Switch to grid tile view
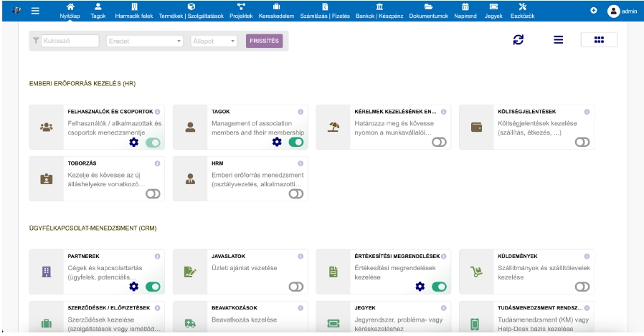The height and width of the screenshot is (336, 644). point(599,40)
